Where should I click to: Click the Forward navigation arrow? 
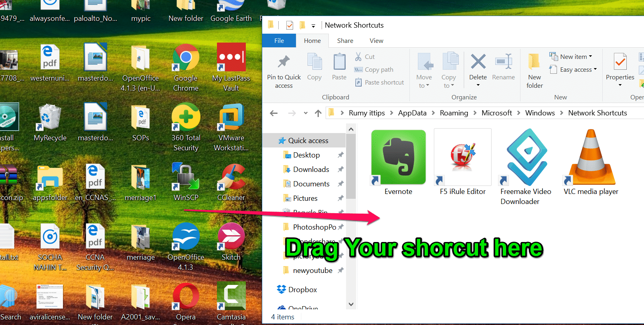(292, 113)
